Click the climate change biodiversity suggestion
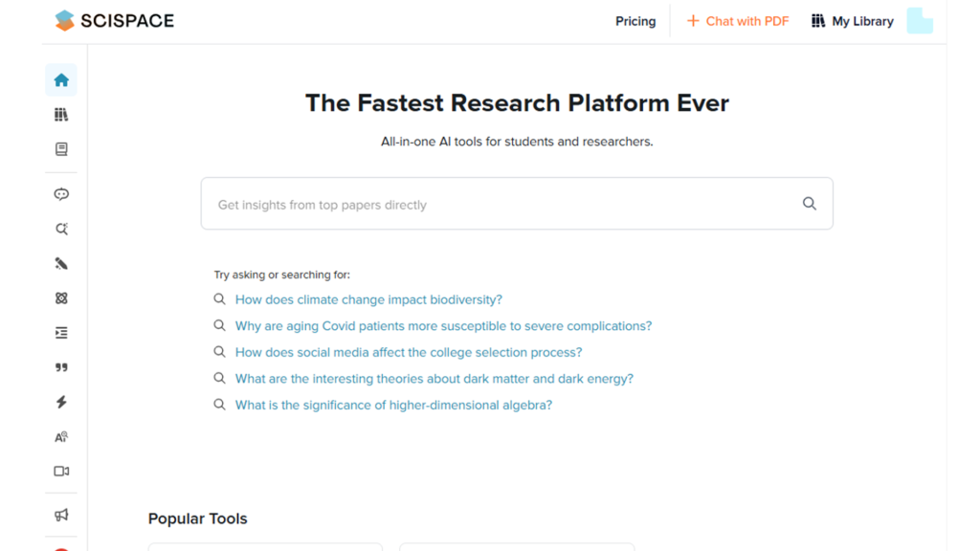Screen dimensions: 980x551 click(x=368, y=299)
